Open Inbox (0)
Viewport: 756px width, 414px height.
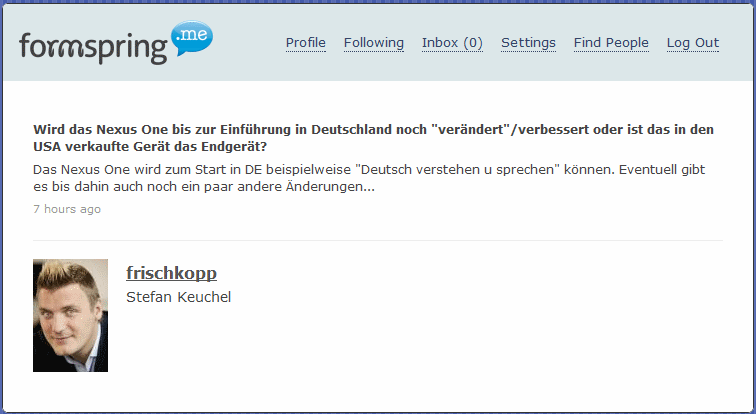[x=452, y=43]
